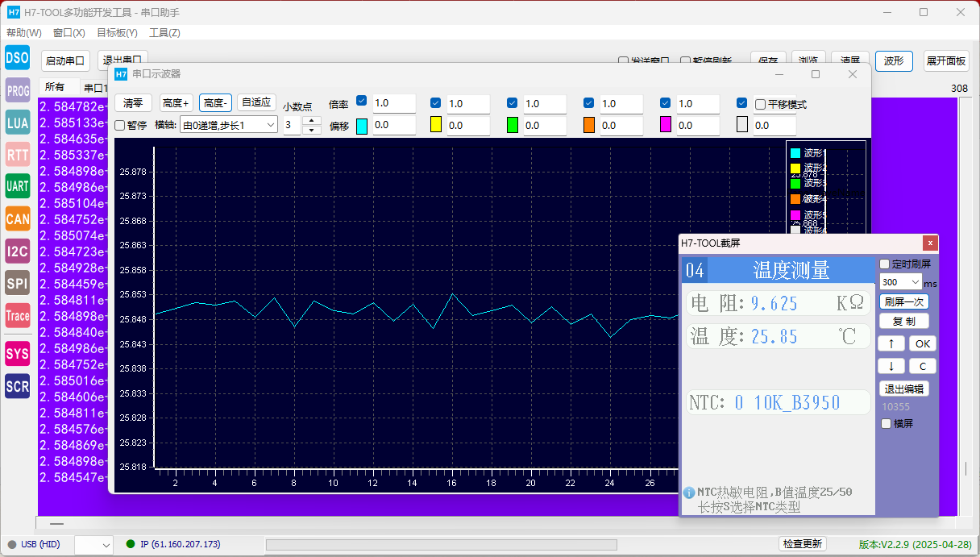Pick the magenta waveform color swatch

pyautogui.click(x=666, y=125)
